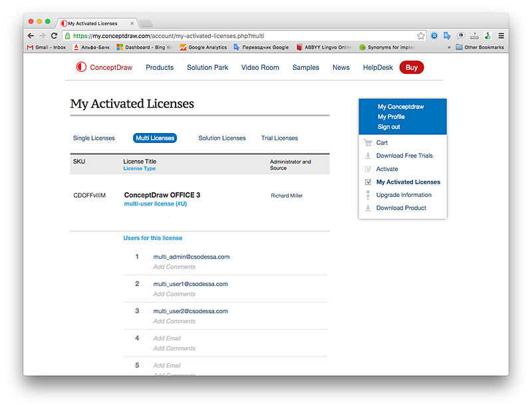The image size is (532, 409).
Task: Click the red Buy button
Action: (412, 67)
